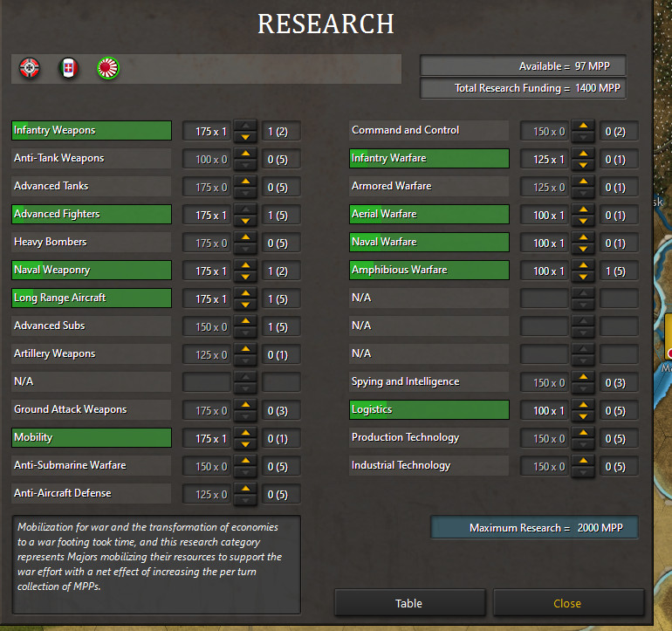Increase Ground Attack Weapons research with up arrow

[245, 405]
